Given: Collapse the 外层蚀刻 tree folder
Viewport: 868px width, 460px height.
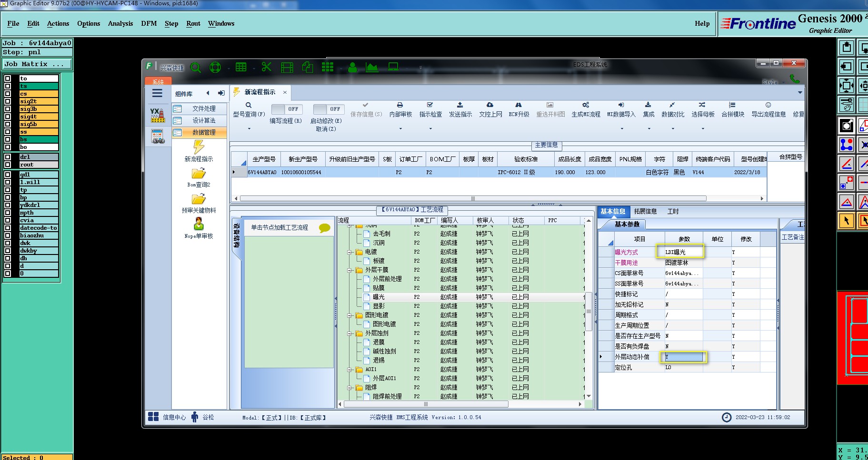Looking at the screenshot, I should click(350, 333).
